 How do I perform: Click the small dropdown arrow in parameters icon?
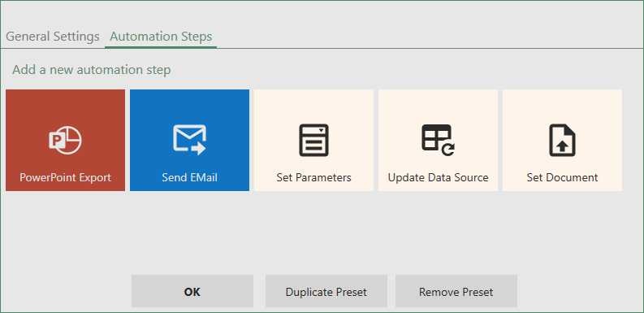[322, 130]
